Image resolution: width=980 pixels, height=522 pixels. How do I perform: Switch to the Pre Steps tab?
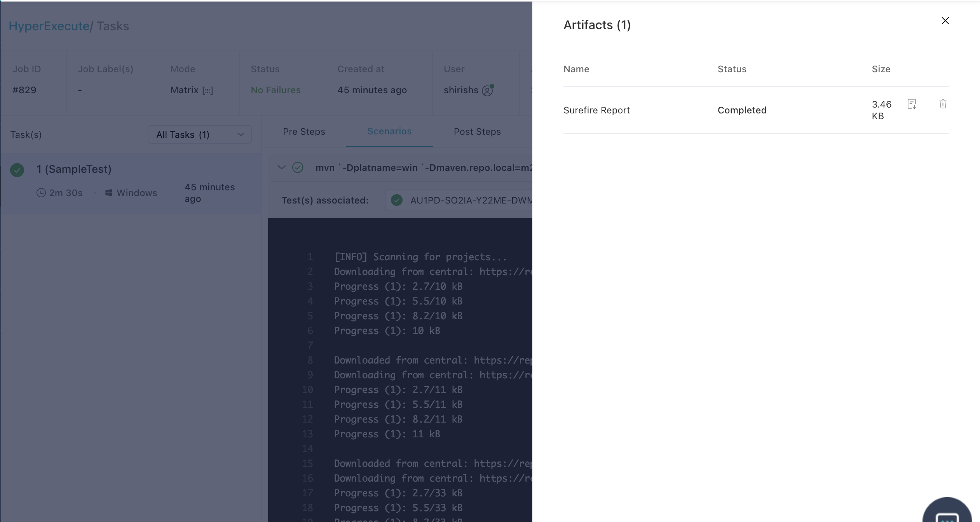click(304, 132)
